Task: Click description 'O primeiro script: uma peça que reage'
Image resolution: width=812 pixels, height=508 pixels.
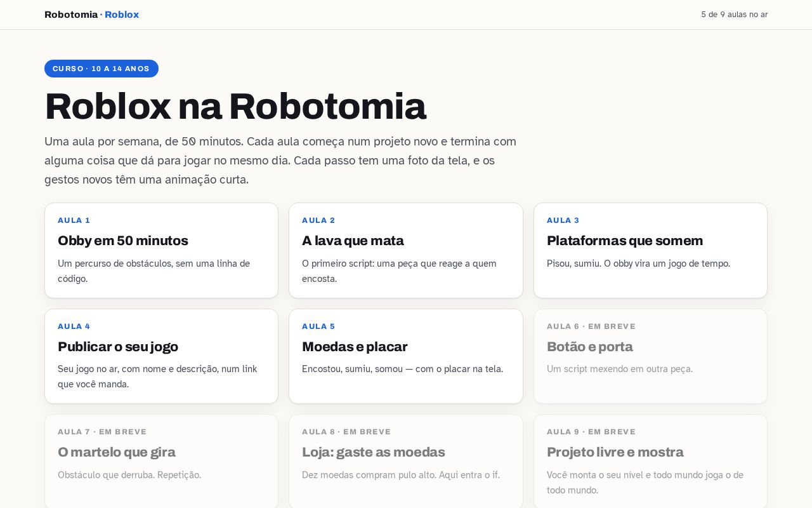Action: pyautogui.click(x=400, y=271)
